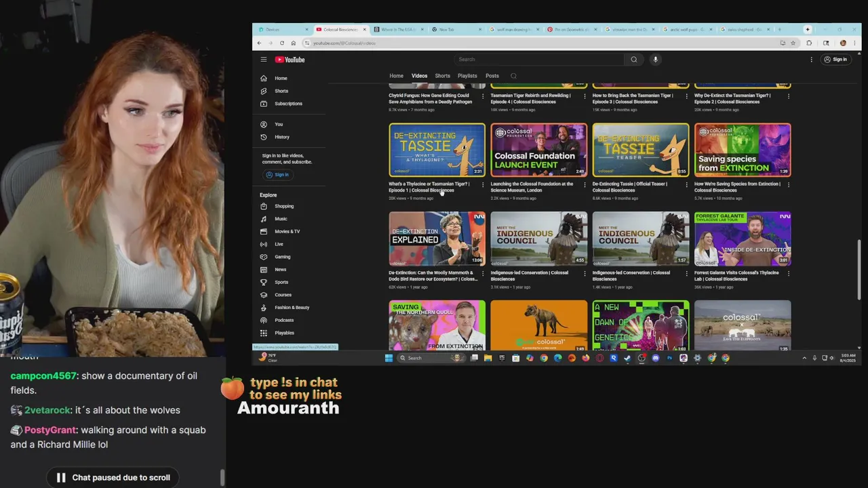Select the channel Videos tab
Image resolution: width=868 pixels, height=488 pixels.
(x=419, y=76)
